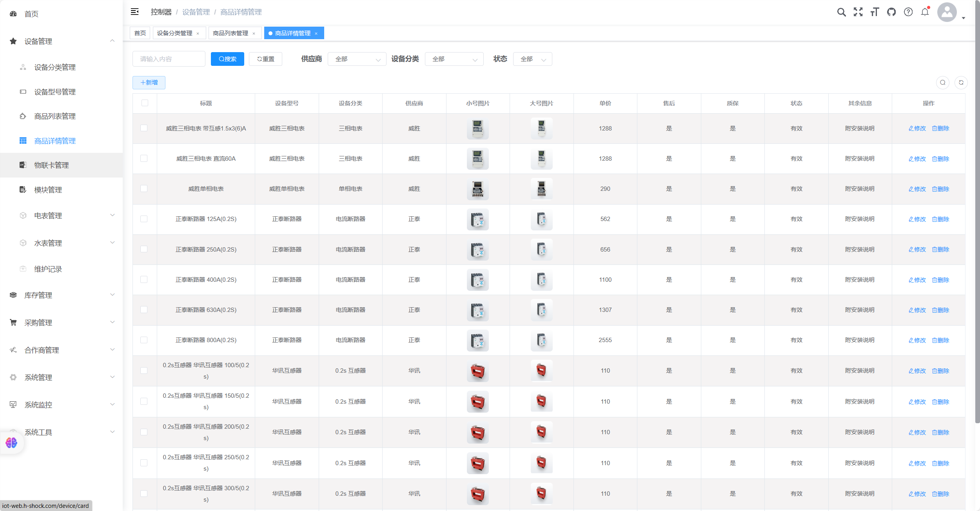Select the 威胜单相电表 row checkbox
The height and width of the screenshot is (511, 980).
(144, 188)
